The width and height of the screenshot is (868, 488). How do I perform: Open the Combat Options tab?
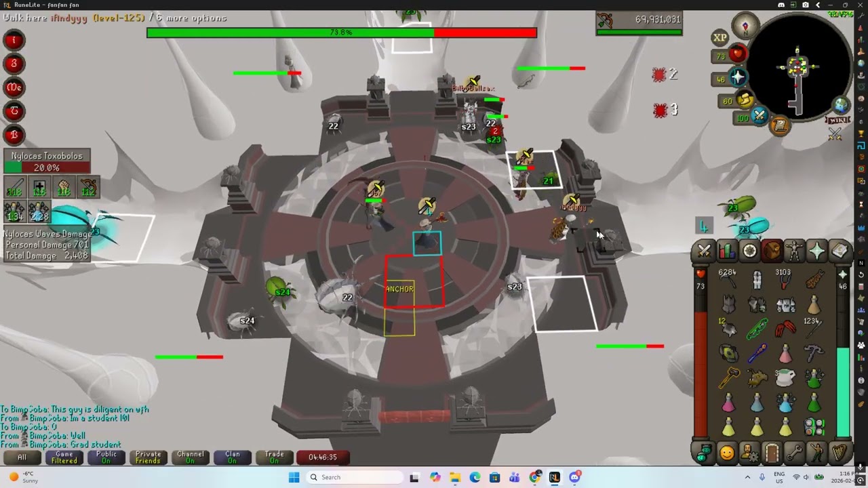coord(705,251)
